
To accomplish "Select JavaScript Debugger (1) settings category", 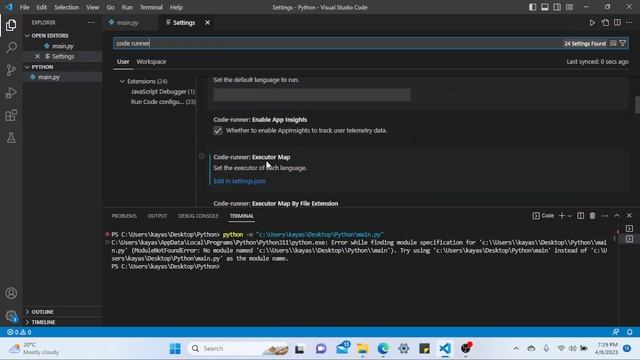I will pyautogui.click(x=163, y=91).
